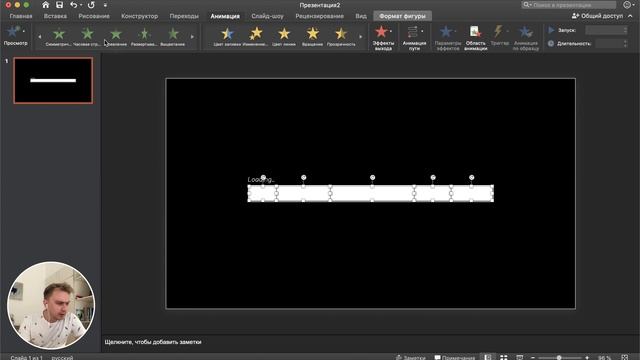Click the Общий доступ share button

click(597, 16)
